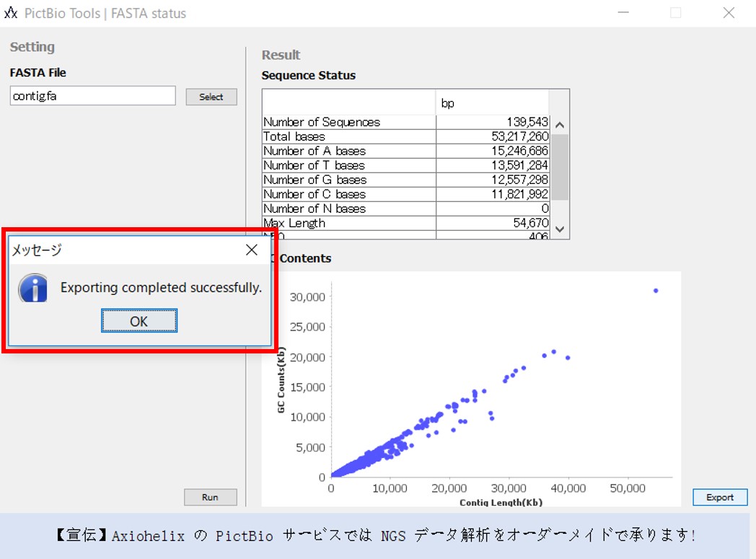Click the PictBio app icon in title bar
Image resolution: width=756 pixels, height=559 pixels.
pos(10,14)
